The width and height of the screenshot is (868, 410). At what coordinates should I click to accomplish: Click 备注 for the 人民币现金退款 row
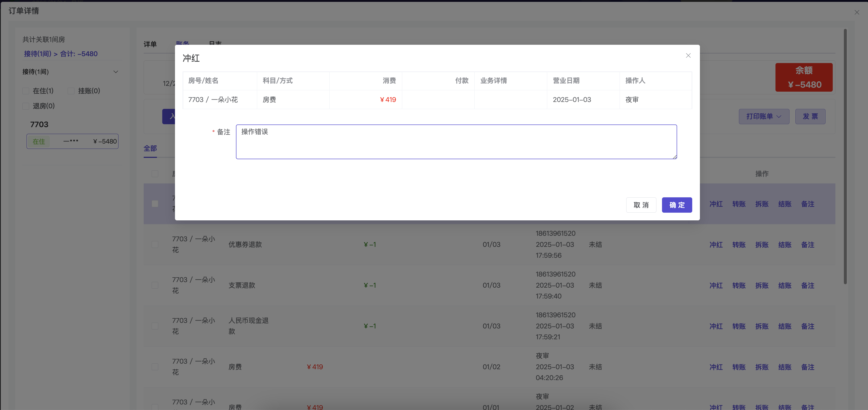coord(808,326)
